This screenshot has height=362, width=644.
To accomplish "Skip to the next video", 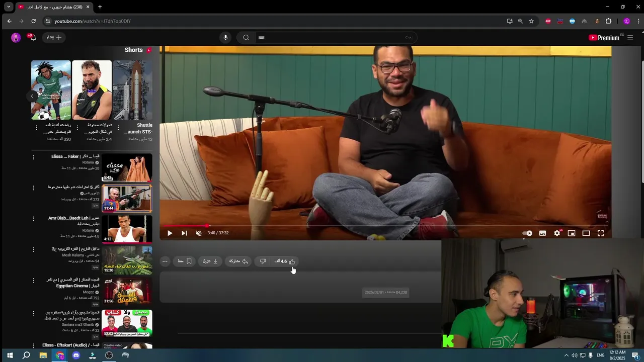I will tap(184, 233).
